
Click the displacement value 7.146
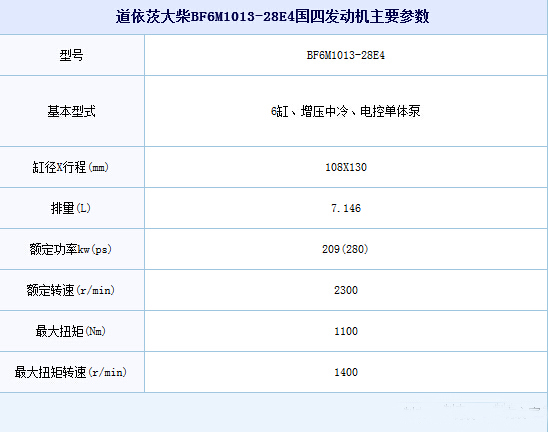[346, 208]
